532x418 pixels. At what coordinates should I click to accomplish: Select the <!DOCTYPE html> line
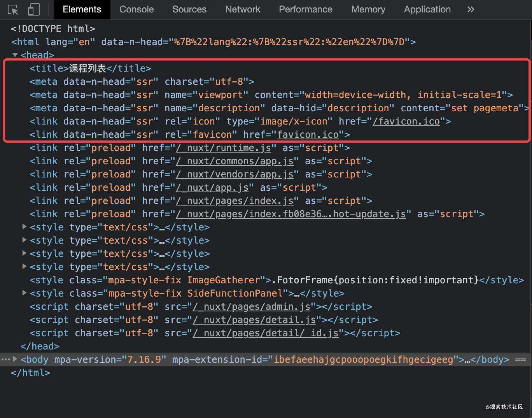(x=53, y=29)
